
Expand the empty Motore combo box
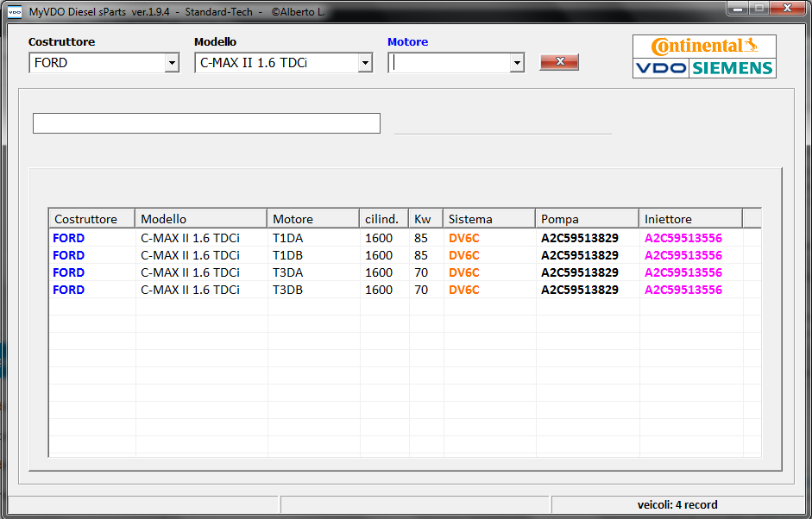tap(516, 63)
